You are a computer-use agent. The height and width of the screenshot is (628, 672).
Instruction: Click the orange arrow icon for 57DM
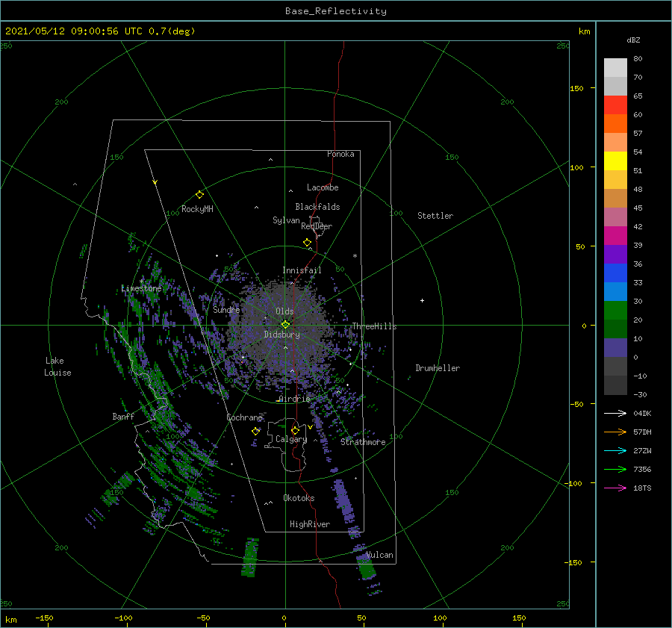click(615, 432)
